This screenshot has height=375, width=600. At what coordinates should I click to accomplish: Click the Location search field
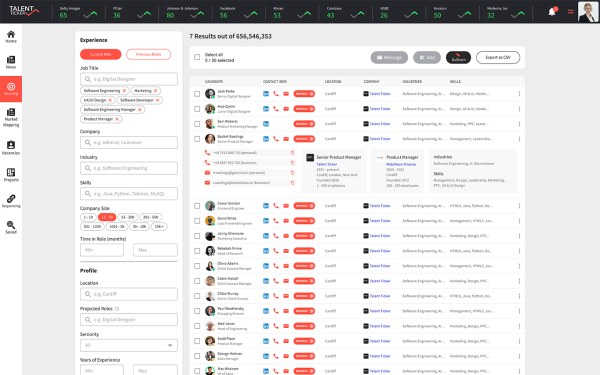pos(129,294)
